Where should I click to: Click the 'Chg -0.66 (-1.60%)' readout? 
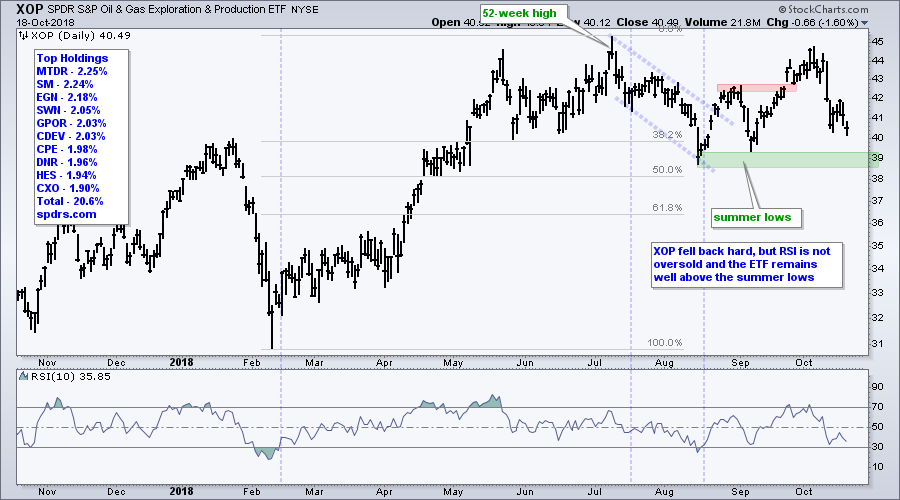tap(812, 22)
